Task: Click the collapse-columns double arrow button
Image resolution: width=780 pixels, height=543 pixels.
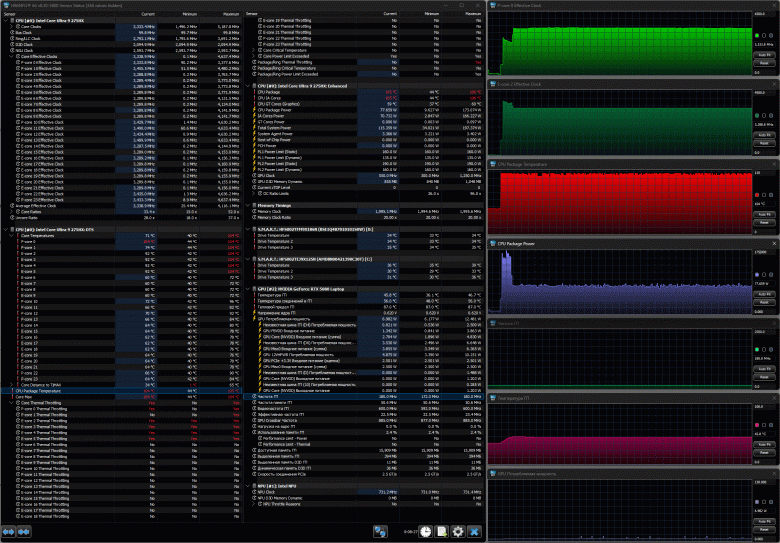Action: 24,532
